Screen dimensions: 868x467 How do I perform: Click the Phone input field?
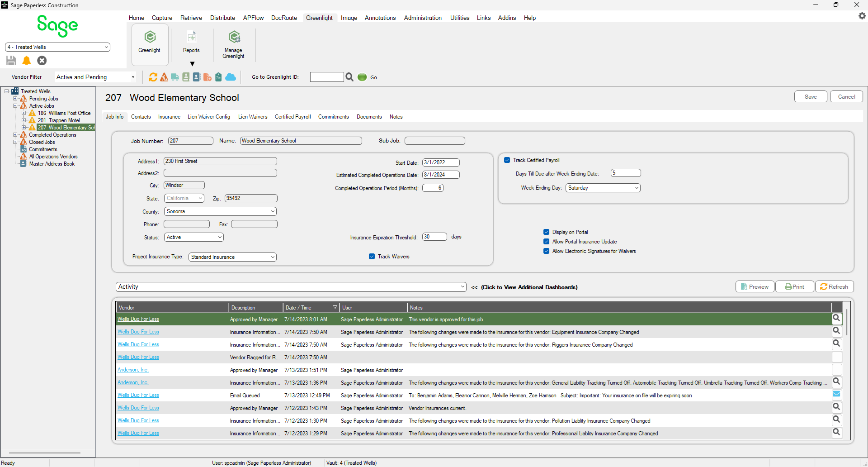[x=187, y=224]
